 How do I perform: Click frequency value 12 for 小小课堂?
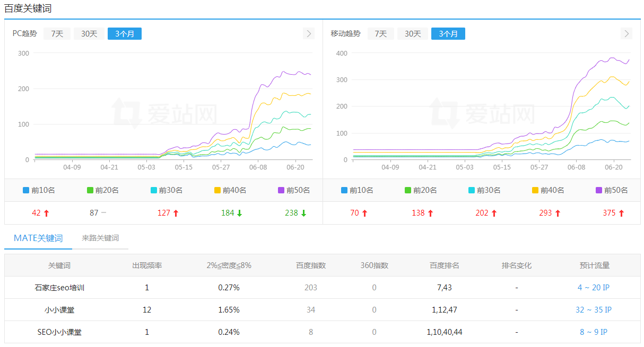[x=147, y=310]
